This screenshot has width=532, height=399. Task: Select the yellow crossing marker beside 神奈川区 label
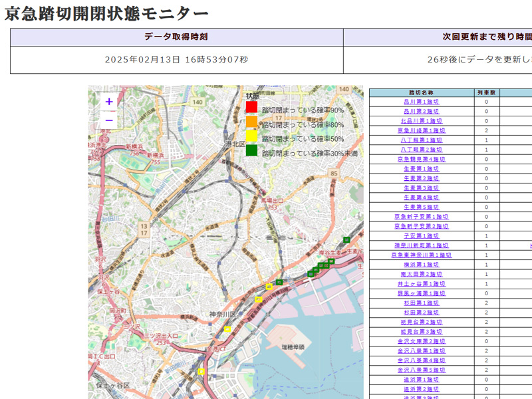click(227, 329)
